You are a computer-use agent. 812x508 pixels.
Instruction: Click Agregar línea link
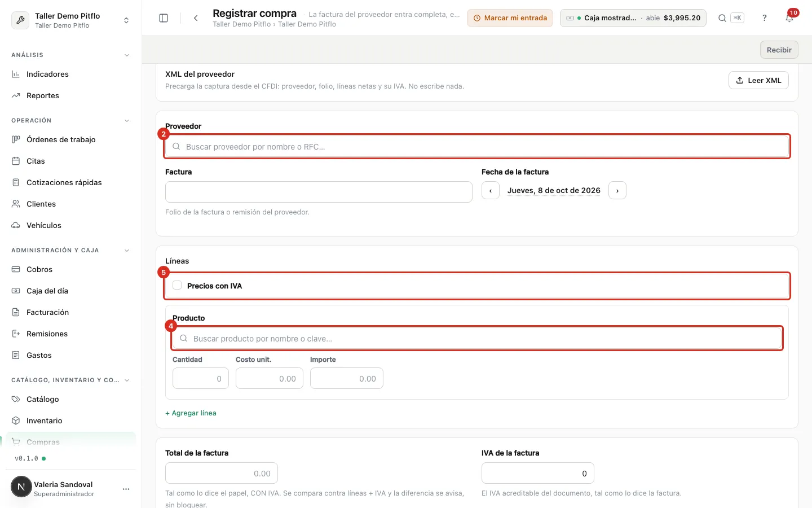[x=191, y=413]
